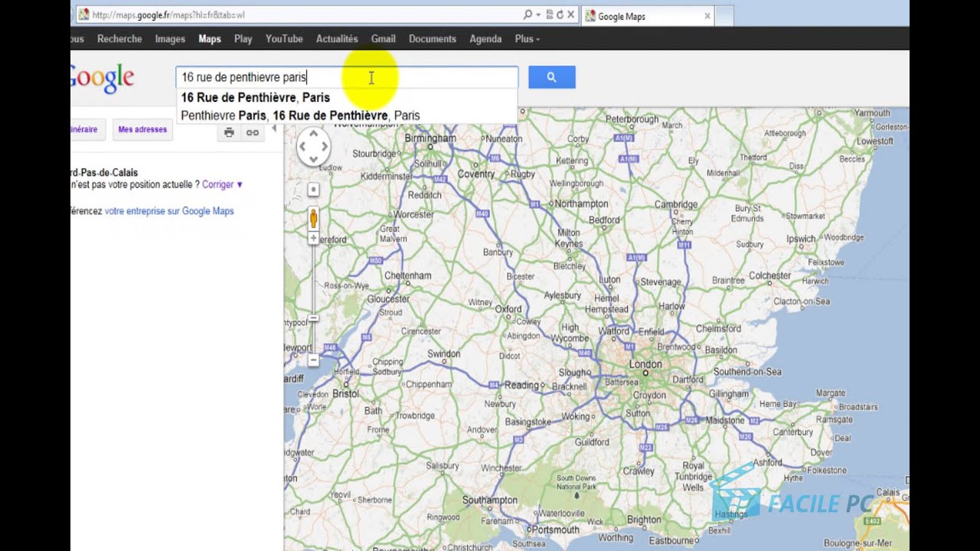
Task: Open the Corriger dropdown link
Action: point(222,184)
